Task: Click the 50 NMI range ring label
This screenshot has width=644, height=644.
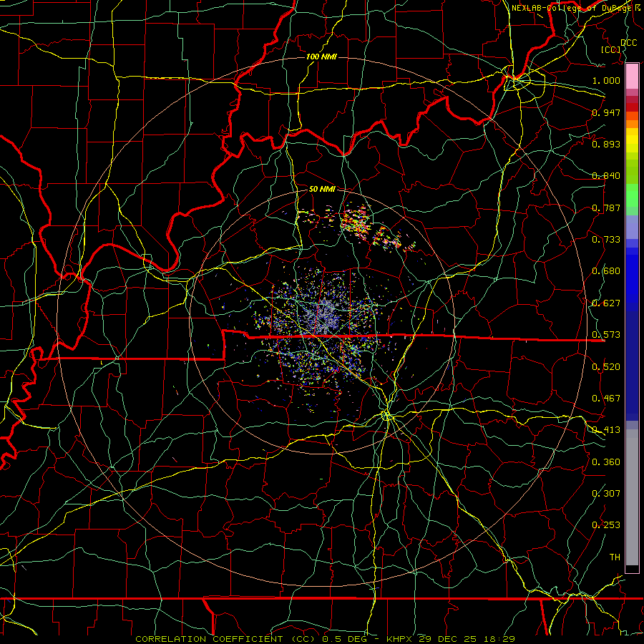Action: (323, 189)
